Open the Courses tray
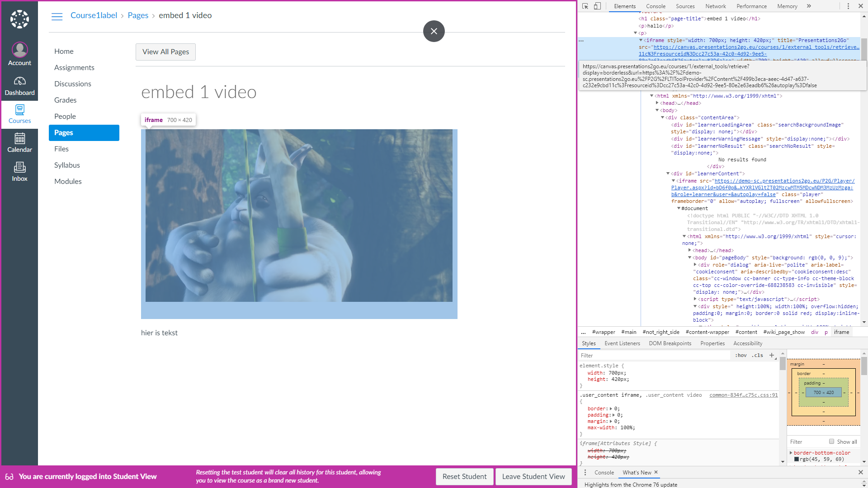 [x=19, y=114]
